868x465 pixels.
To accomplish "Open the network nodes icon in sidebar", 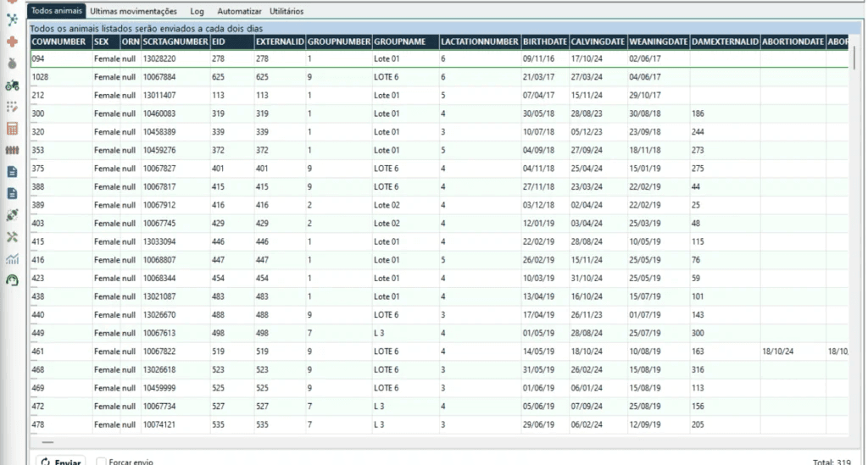I will [x=12, y=20].
